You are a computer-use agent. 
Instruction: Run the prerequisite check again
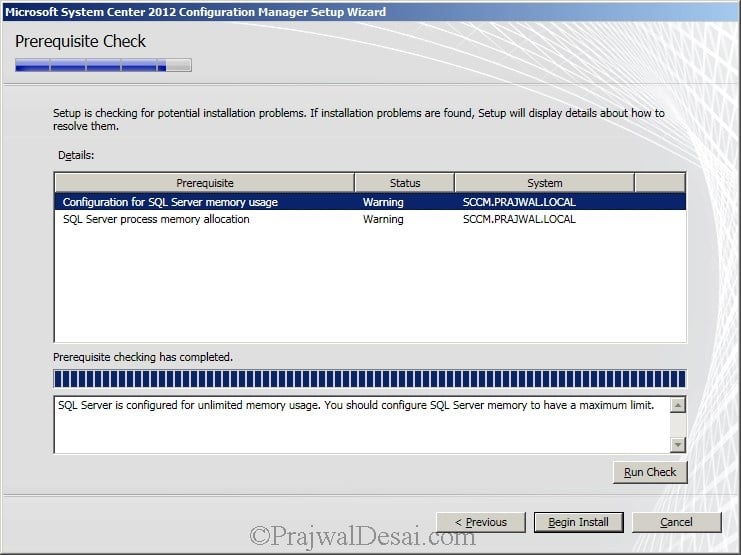tap(650, 472)
